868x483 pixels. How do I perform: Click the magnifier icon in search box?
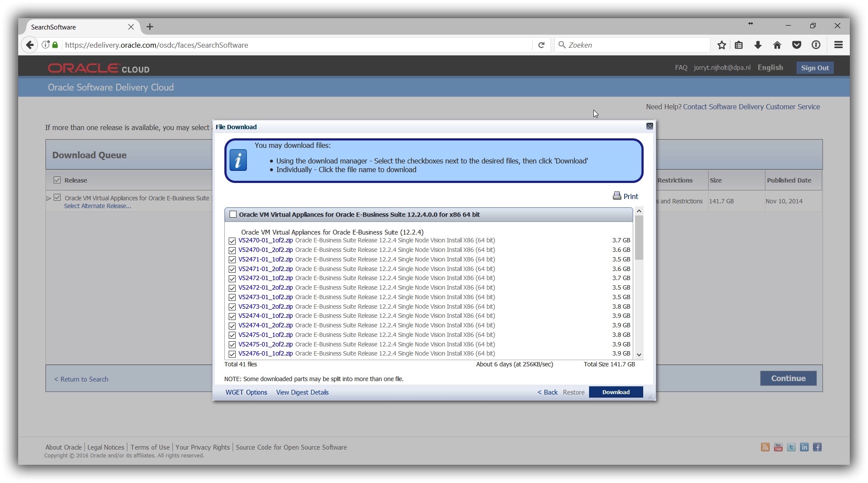coord(562,45)
